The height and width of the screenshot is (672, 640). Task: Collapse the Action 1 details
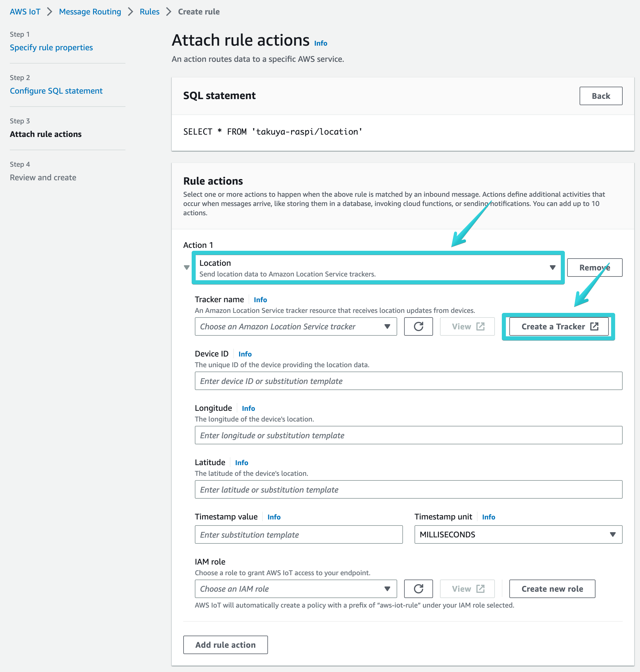(187, 268)
